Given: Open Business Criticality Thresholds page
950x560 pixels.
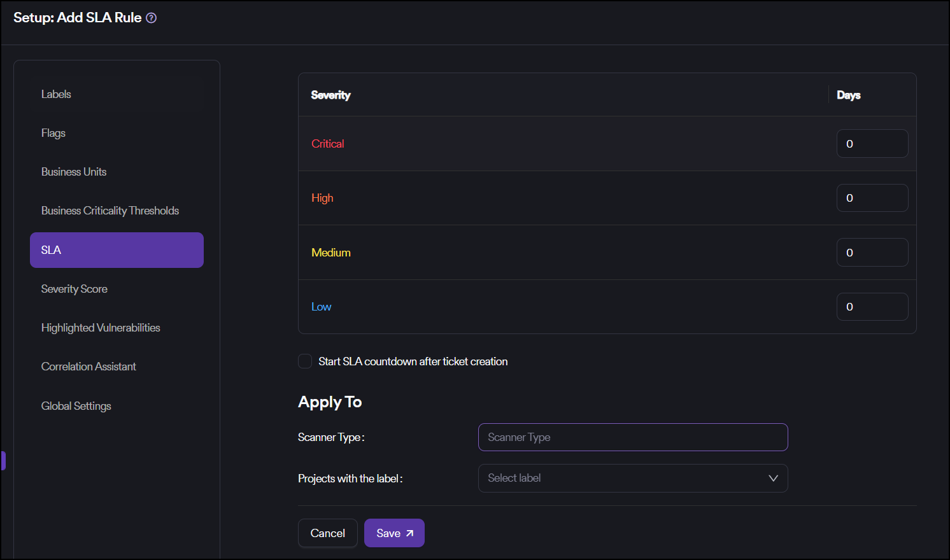Looking at the screenshot, I should [x=110, y=211].
